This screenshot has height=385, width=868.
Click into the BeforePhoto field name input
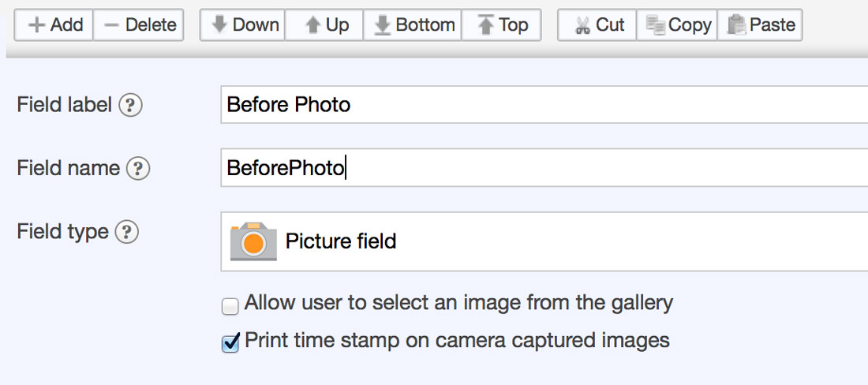tap(544, 167)
